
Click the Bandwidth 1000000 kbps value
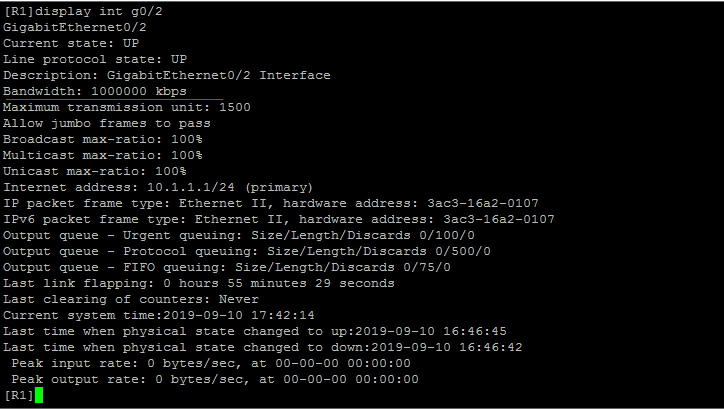coord(138,91)
